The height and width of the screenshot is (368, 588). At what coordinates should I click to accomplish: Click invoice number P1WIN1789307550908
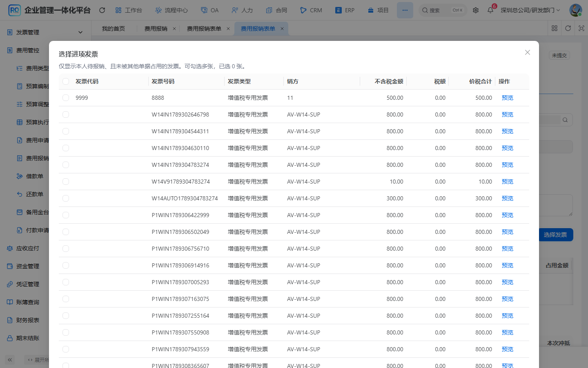(x=180, y=332)
